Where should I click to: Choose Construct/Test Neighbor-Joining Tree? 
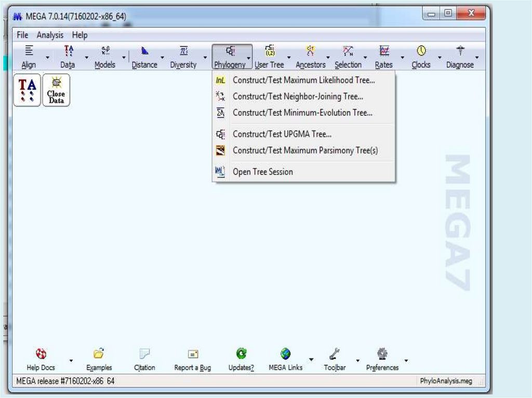(x=303, y=97)
